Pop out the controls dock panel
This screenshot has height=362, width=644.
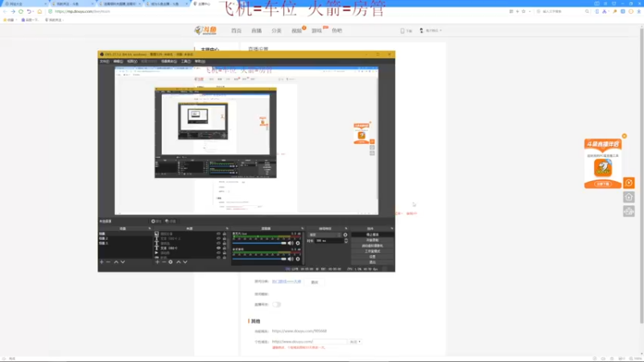point(392,228)
